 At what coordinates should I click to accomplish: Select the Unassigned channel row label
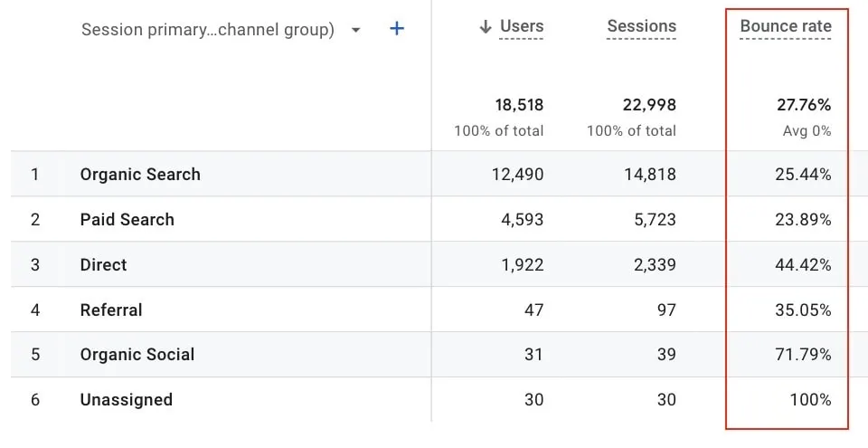[x=127, y=400]
